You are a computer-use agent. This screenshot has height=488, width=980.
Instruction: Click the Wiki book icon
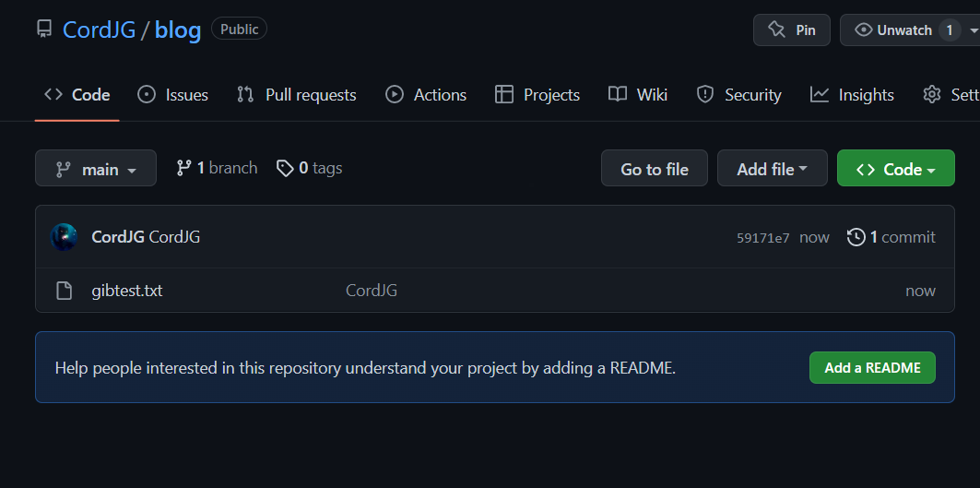point(618,95)
